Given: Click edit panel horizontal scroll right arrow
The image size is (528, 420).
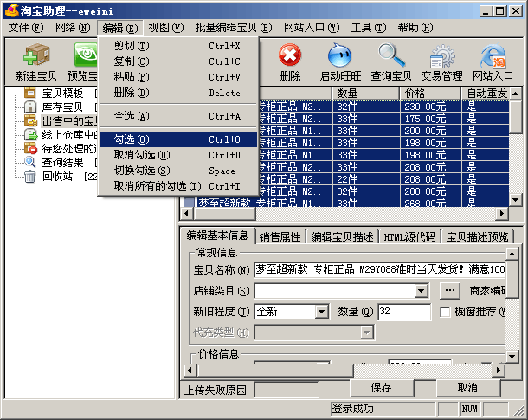Looking at the screenshot, I should tap(499, 370).
